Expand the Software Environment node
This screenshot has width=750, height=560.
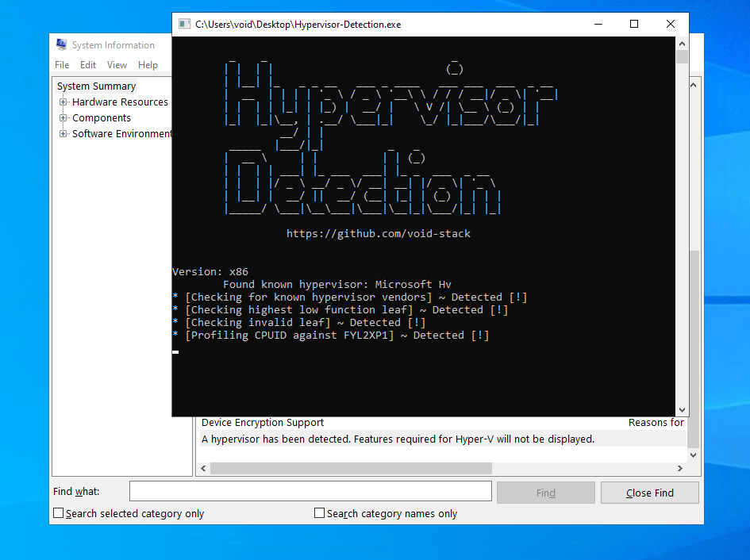tap(63, 134)
